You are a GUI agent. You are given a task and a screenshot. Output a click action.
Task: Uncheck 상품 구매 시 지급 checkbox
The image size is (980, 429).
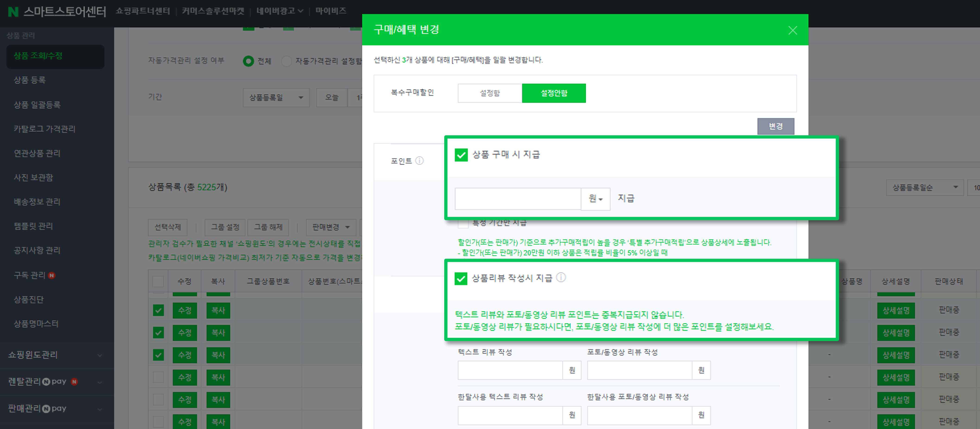461,155
